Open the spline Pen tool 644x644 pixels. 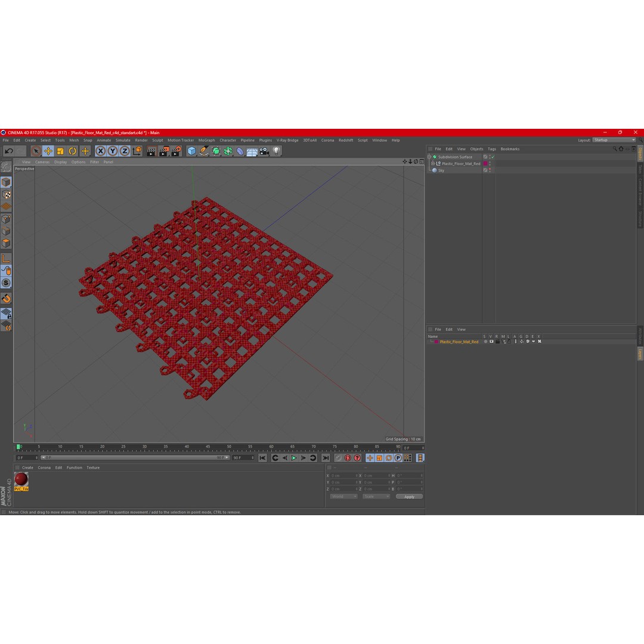pyautogui.click(x=204, y=151)
